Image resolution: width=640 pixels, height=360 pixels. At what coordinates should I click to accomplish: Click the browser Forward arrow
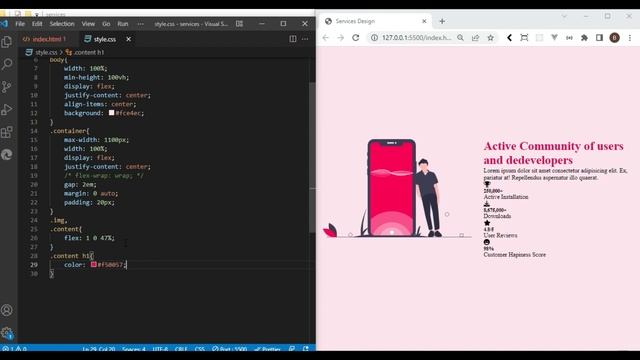pos(340,38)
